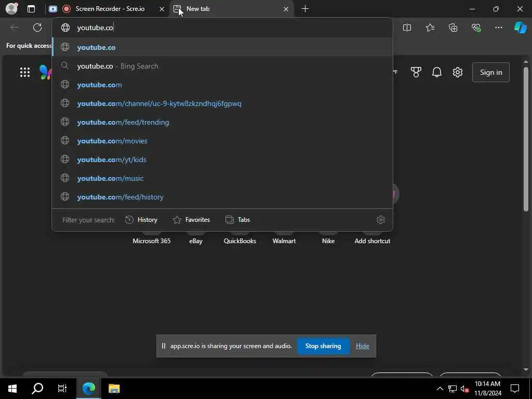Open the Action Center notifications icon
Image resolution: width=532 pixels, height=399 pixels.
click(515, 389)
